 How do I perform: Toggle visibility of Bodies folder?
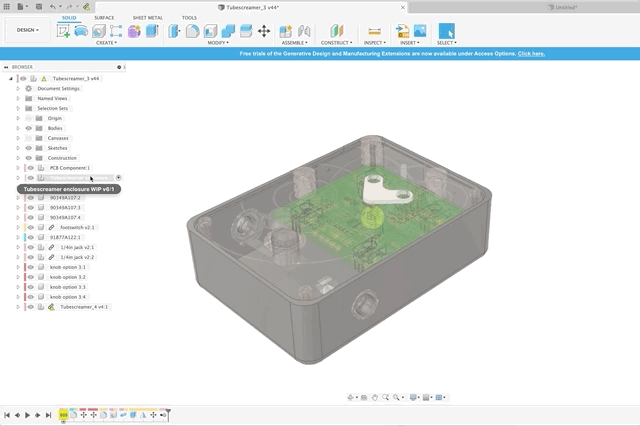(x=30, y=128)
